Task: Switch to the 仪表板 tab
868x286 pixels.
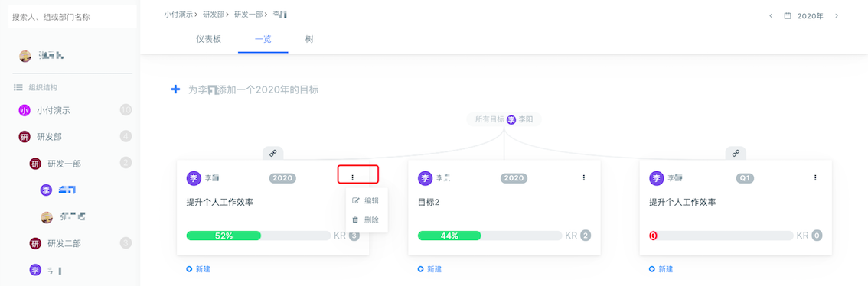Action: point(209,39)
